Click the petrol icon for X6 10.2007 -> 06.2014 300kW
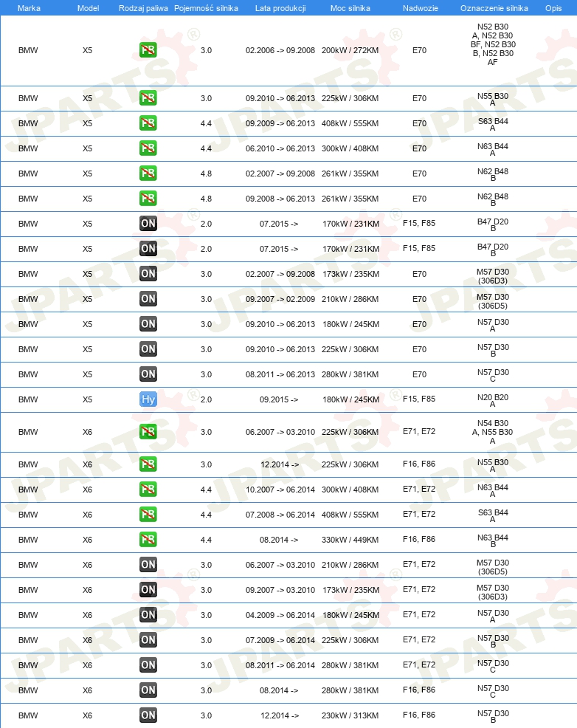577x728 pixels. (x=148, y=489)
